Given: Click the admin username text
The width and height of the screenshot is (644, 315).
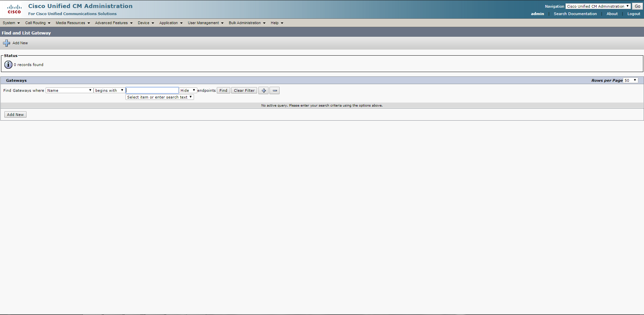Looking at the screenshot, I should (x=537, y=14).
